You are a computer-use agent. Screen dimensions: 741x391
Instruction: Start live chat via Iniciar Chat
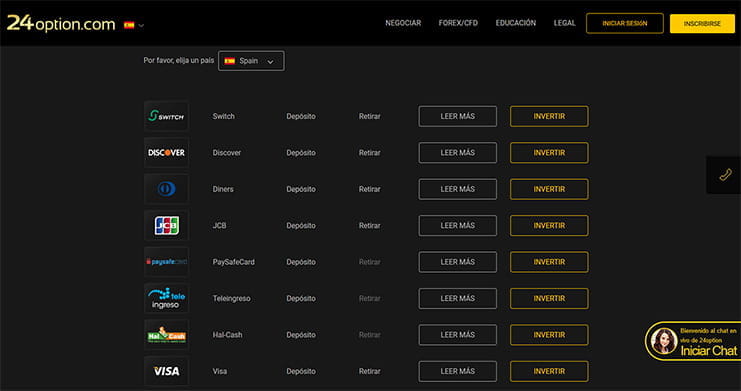[x=708, y=351]
